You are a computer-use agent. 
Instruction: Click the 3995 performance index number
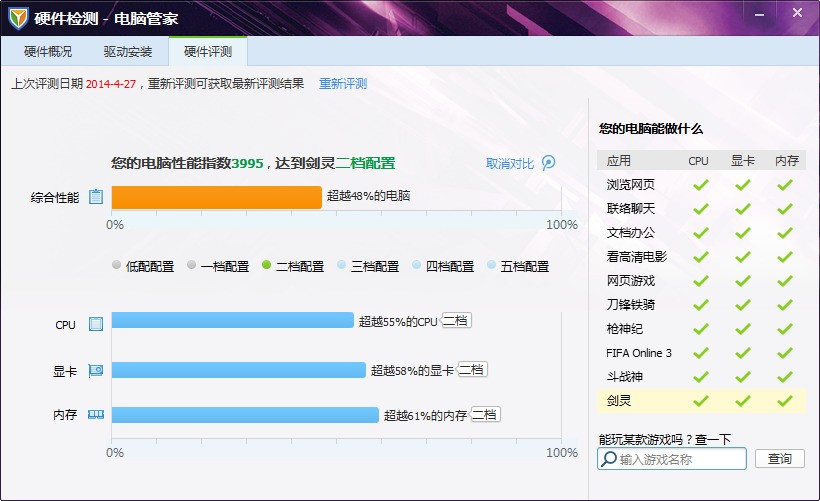[247, 164]
